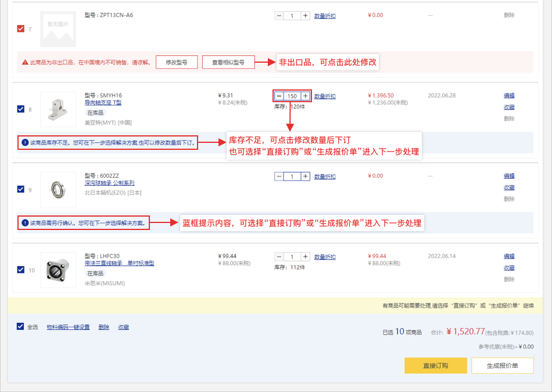
Task: Click the yellow 直接订购 button
Action: click(x=436, y=366)
